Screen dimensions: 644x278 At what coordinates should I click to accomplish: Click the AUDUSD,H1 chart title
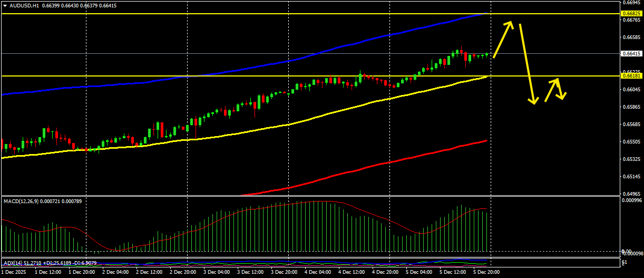pyautogui.click(x=24, y=5)
